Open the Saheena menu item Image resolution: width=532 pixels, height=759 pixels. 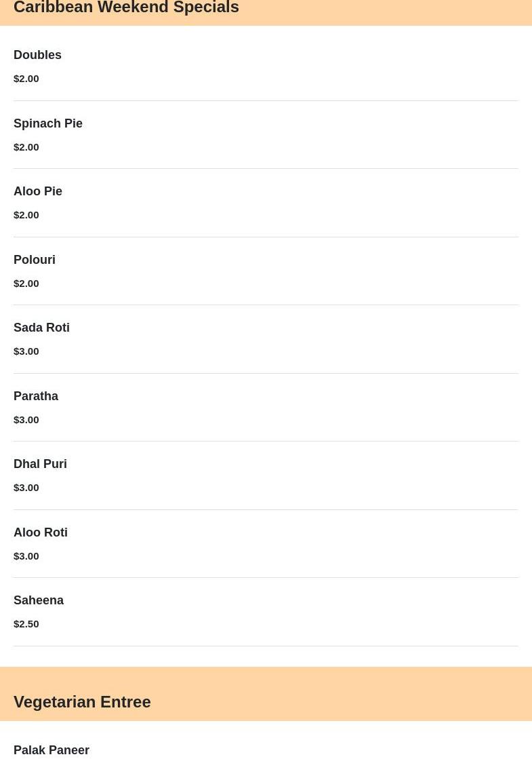pyautogui.click(x=39, y=600)
